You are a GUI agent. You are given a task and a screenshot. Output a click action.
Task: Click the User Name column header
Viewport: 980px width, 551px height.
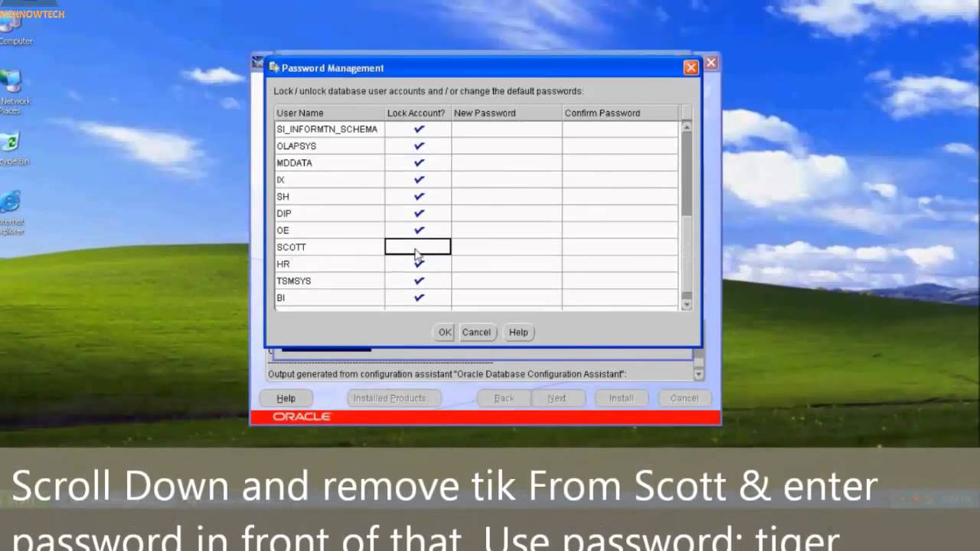pyautogui.click(x=329, y=112)
